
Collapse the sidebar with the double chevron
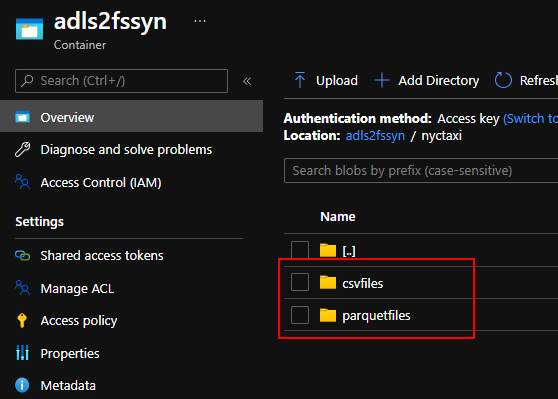[x=247, y=81]
